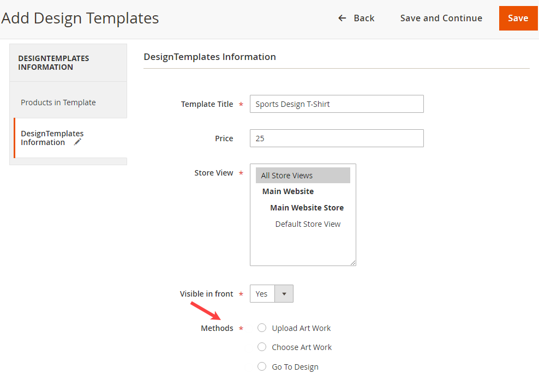Select the Go To Design radio button

coord(262,366)
